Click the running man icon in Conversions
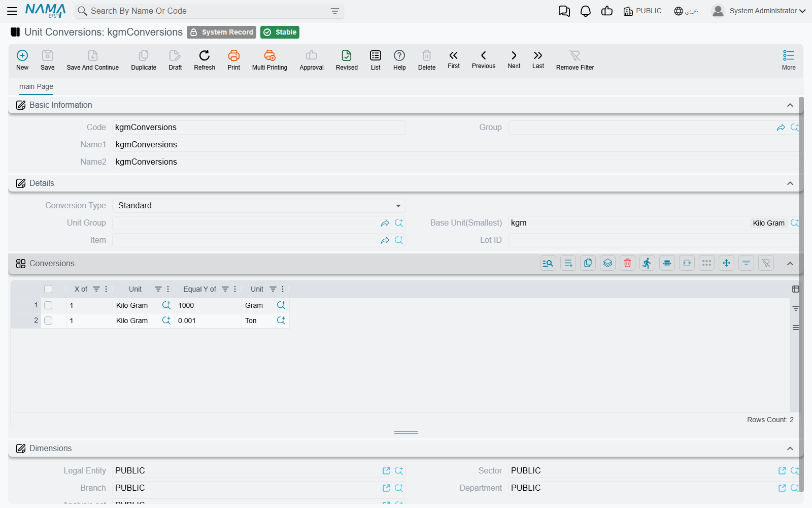This screenshot has width=812, height=508. [x=647, y=263]
